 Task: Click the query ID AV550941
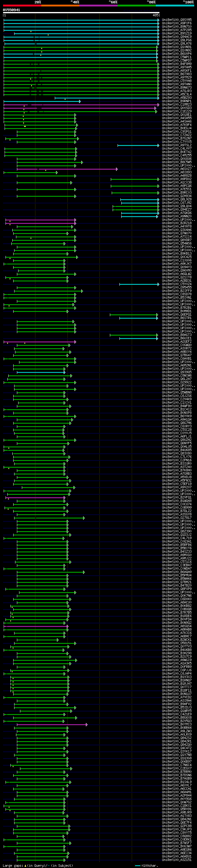click(x=11, y=10)
